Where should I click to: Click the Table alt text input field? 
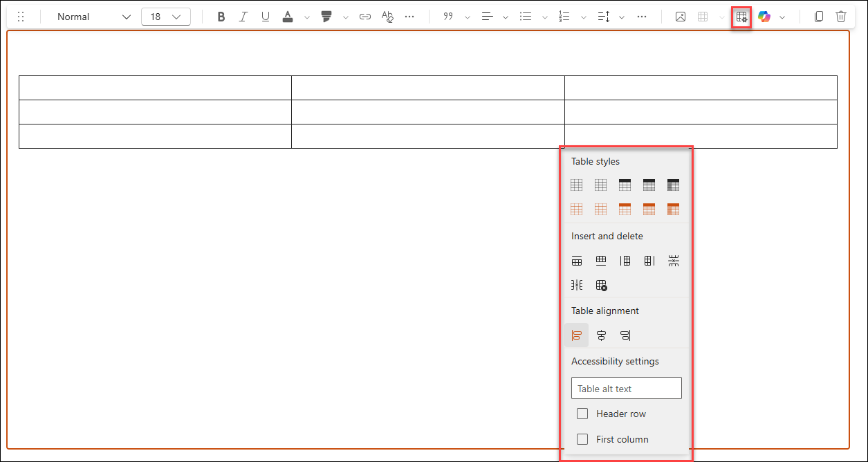626,389
